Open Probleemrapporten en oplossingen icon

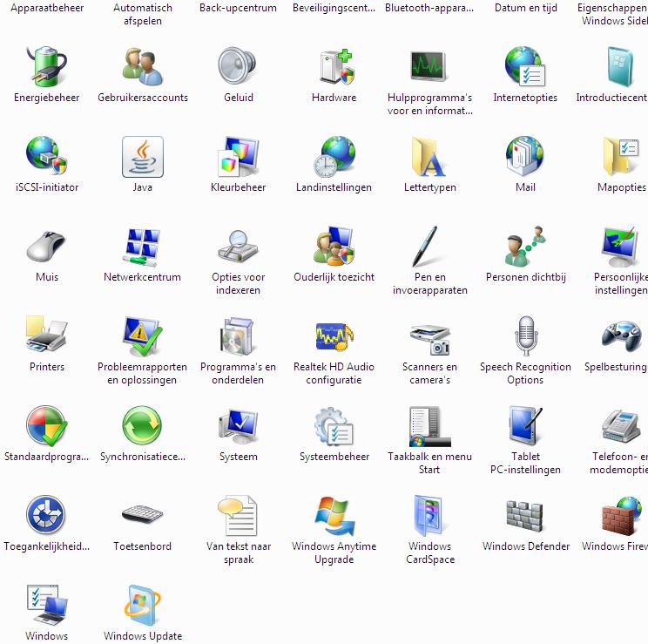[x=143, y=336]
